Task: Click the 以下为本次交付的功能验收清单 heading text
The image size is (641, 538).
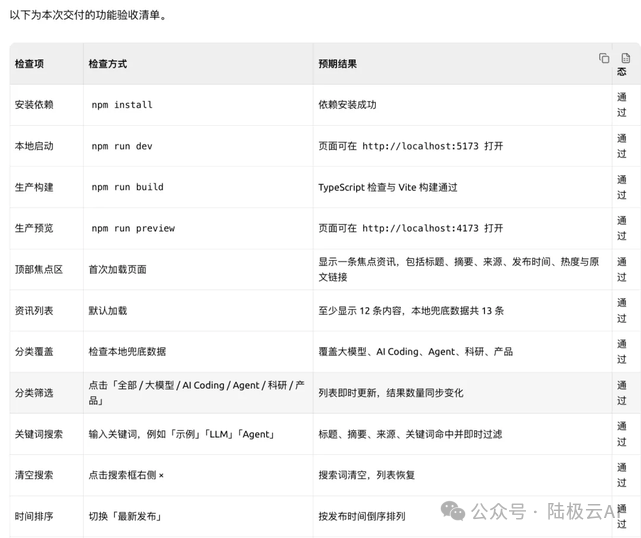Action: pos(88,15)
